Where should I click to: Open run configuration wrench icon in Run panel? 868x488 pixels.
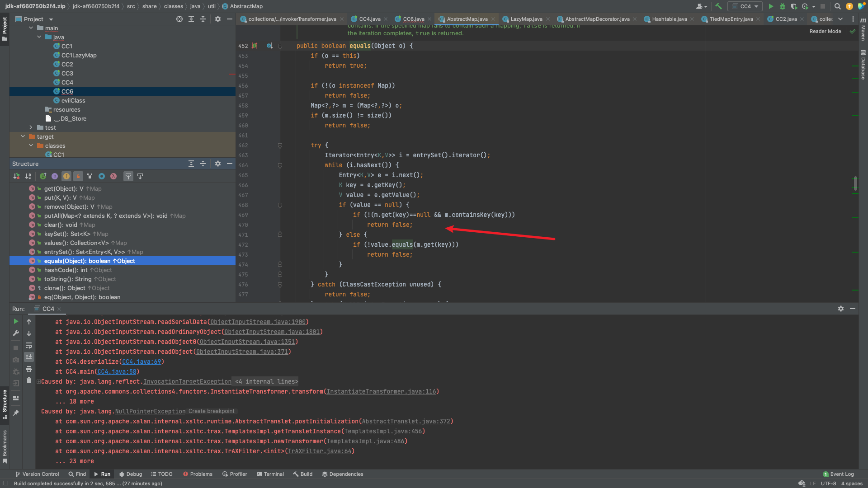16,333
